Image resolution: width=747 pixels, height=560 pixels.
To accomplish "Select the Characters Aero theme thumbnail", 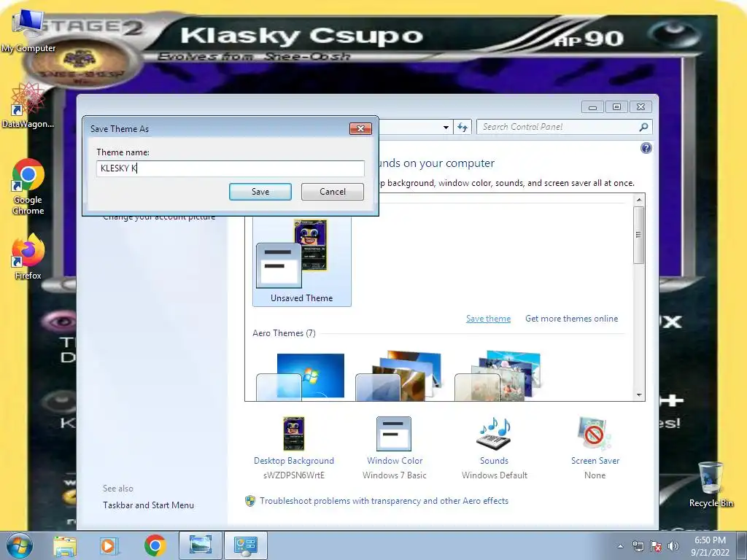I will [x=498, y=376].
